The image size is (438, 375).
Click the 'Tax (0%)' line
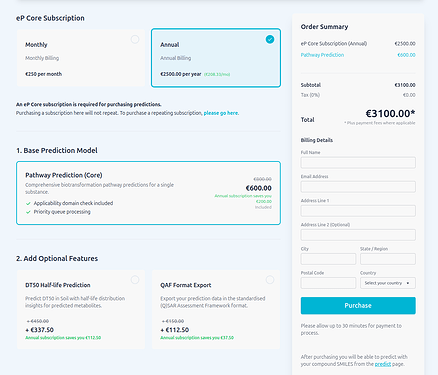[x=310, y=95]
